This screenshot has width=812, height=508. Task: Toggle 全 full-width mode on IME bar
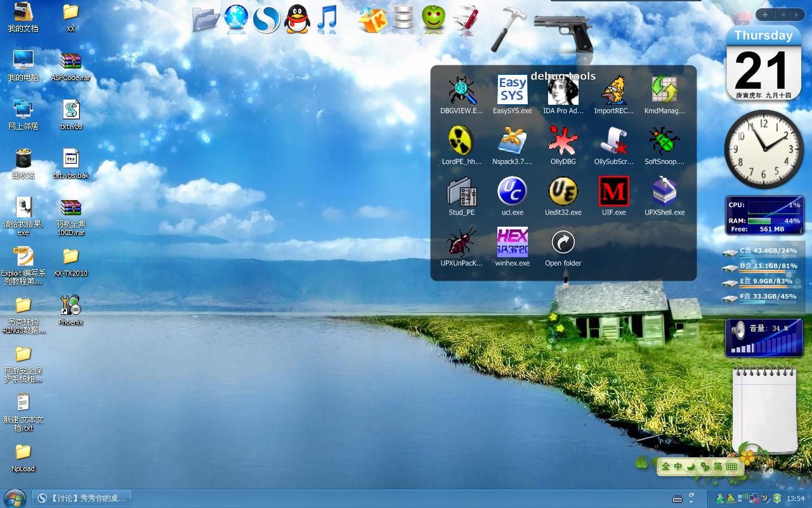pyautogui.click(x=666, y=467)
